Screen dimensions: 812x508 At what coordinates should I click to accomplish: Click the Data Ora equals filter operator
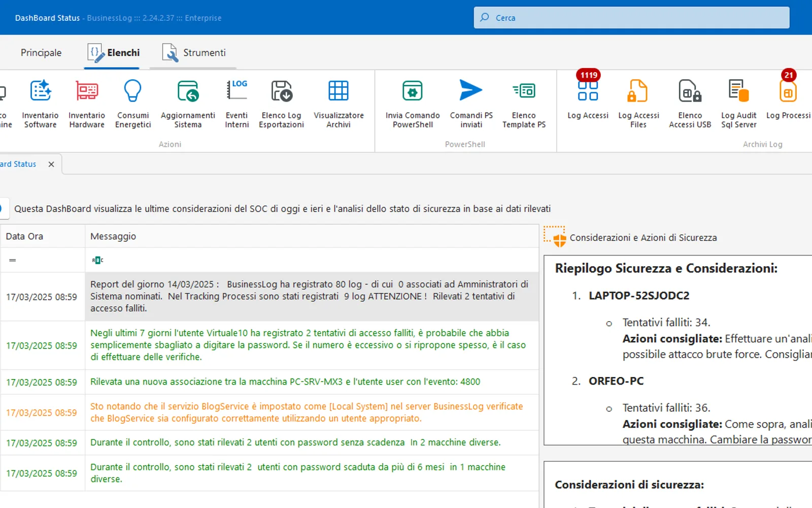12,260
